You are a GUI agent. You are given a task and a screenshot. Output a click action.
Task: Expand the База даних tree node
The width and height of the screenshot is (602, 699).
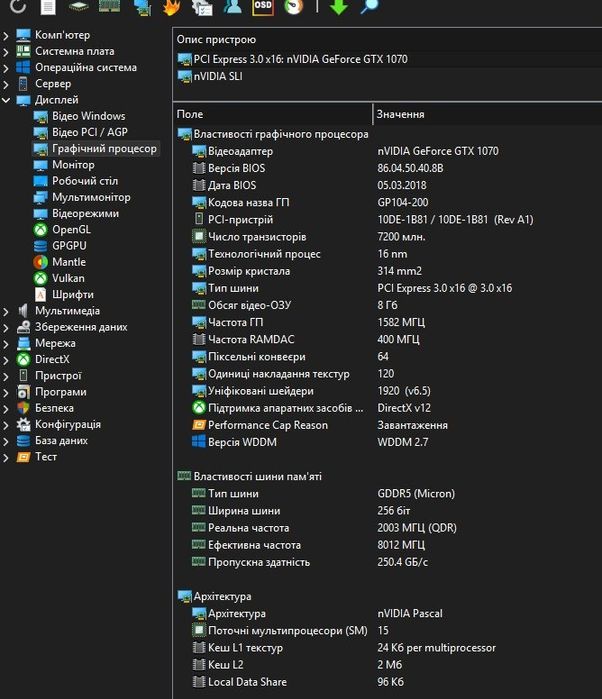[6, 441]
